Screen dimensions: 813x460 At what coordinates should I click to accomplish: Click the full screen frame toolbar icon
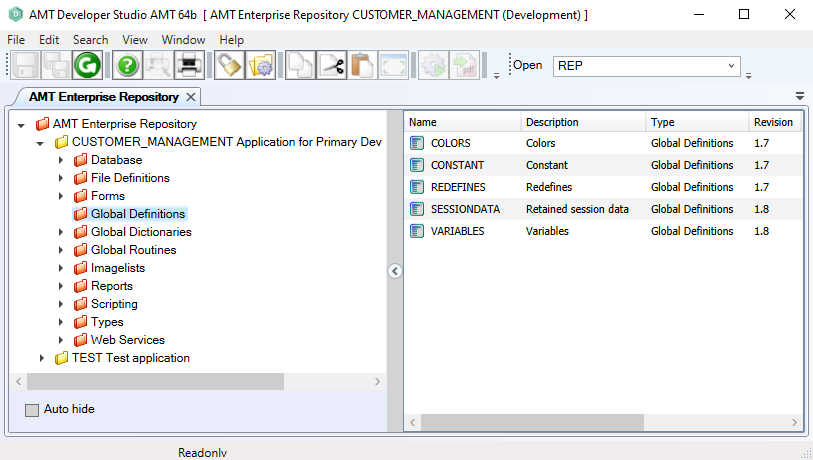click(394, 66)
